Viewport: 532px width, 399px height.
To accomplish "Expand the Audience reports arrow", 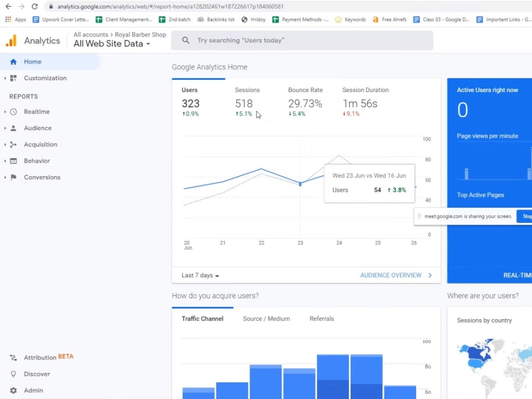I will [5, 128].
